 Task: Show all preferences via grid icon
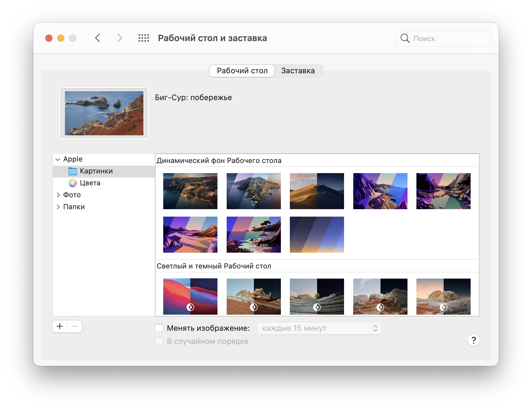[144, 38]
